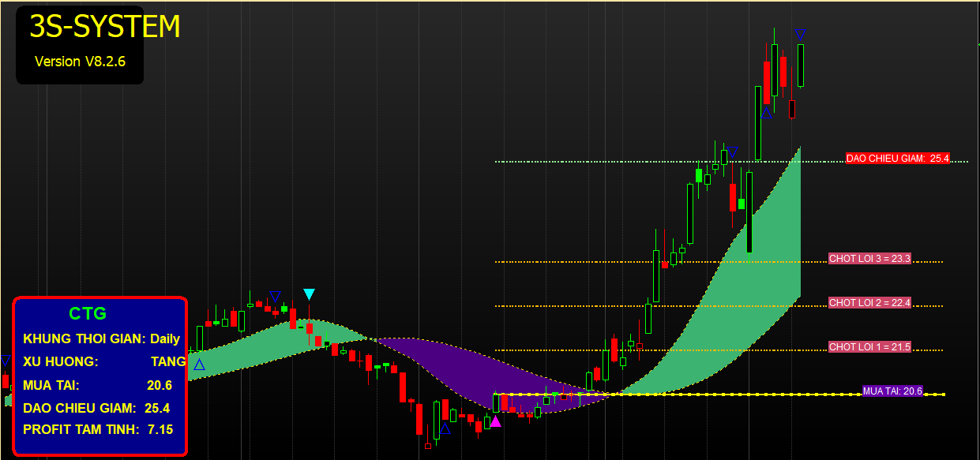Select the CHOT LOI 3 = 23.3 label
Viewport: 980px width, 460px height.
point(869,259)
